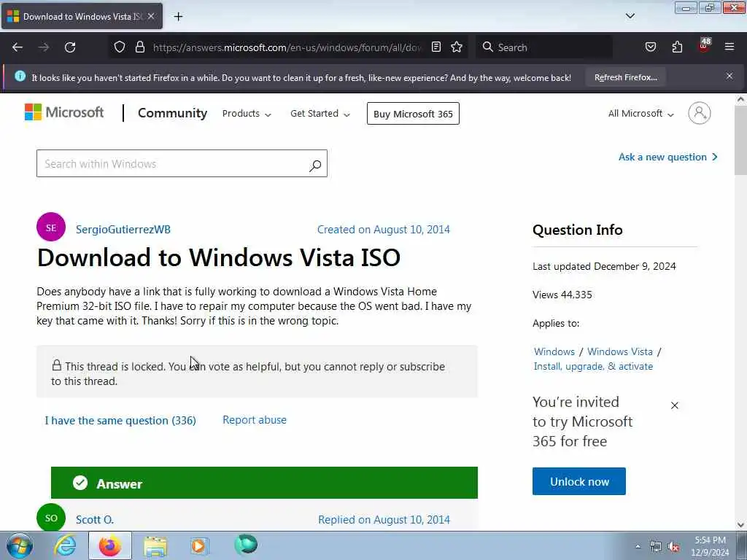Open the Ask a new question link

(668, 157)
